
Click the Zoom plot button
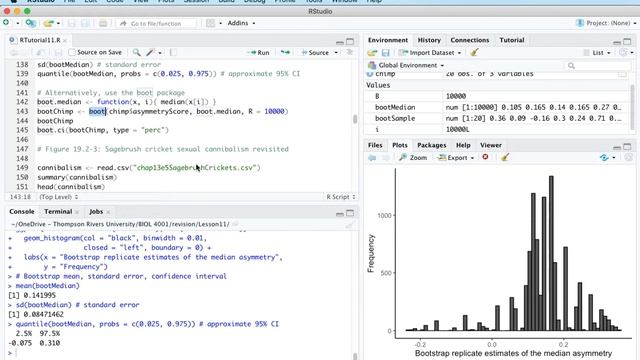tap(413, 158)
